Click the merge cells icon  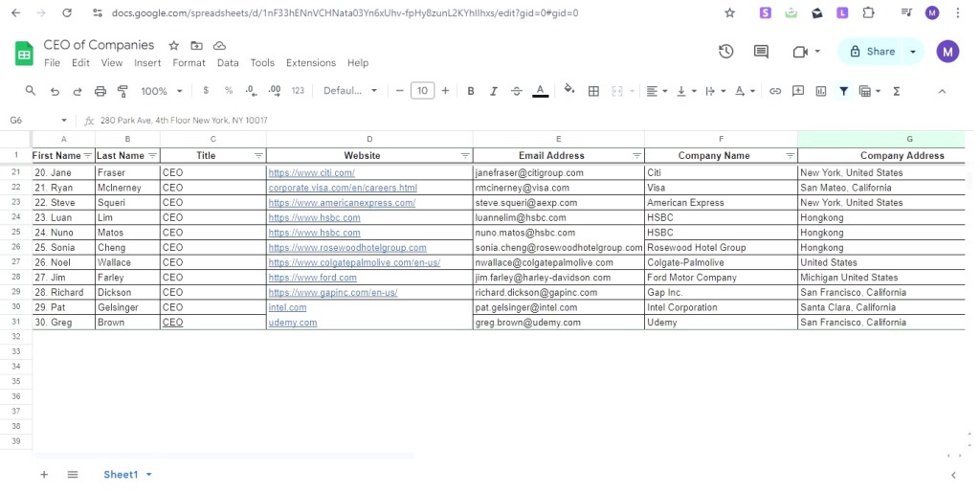coord(617,91)
